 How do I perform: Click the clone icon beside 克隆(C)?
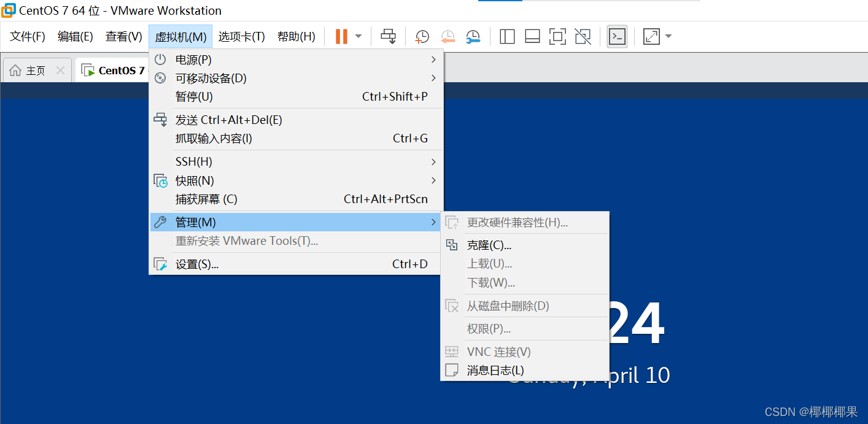tap(452, 245)
